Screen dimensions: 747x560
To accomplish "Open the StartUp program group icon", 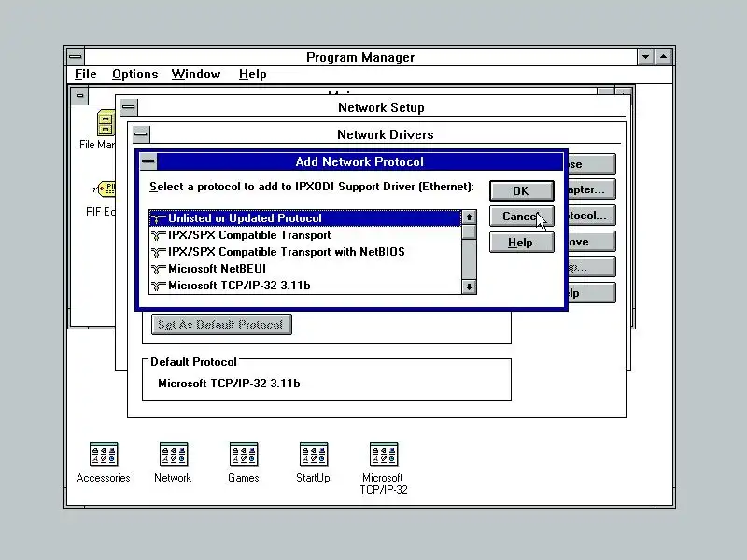I will 314,455.
